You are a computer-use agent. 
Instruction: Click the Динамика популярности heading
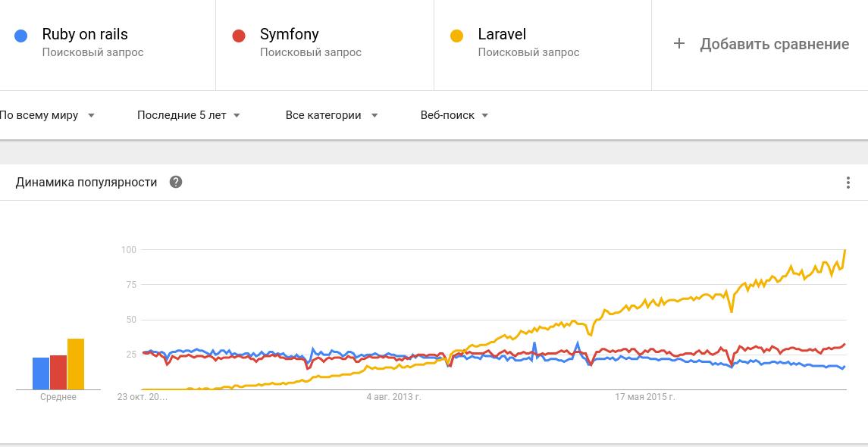86,182
